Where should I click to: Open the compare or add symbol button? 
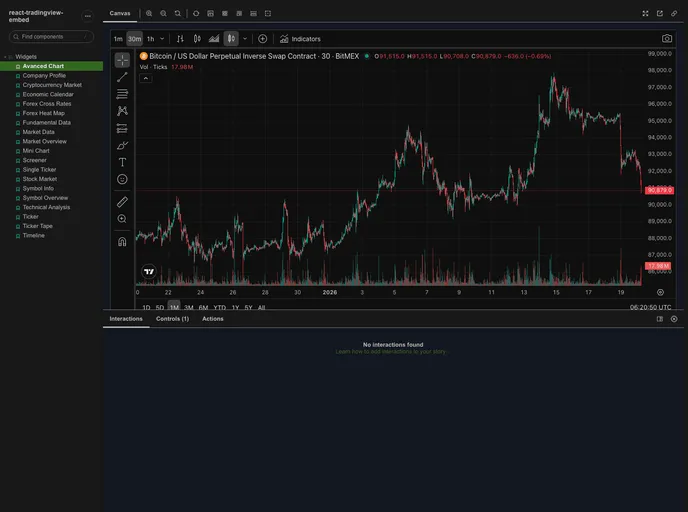pos(262,39)
